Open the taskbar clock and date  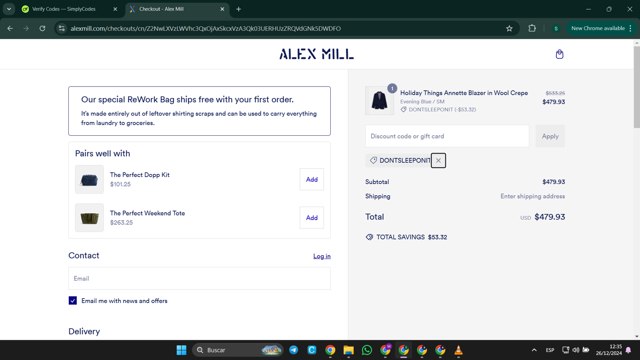point(609,350)
